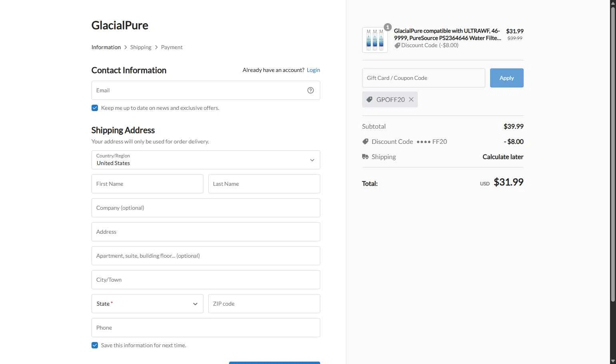Viewport: 616px width, 364px height.
Task: Click the ZIP code field
Action: [x=264, y=304]
